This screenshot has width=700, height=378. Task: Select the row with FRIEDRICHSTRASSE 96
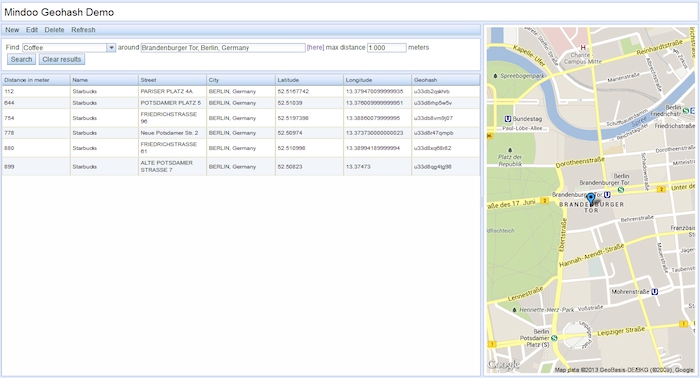241,118
